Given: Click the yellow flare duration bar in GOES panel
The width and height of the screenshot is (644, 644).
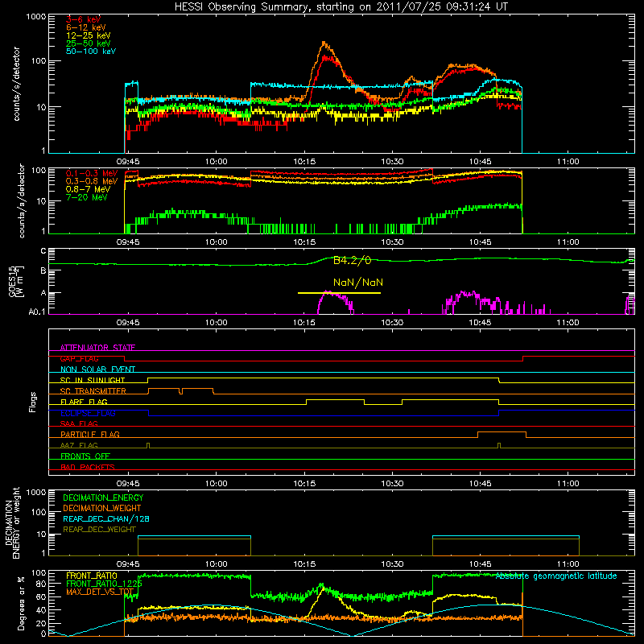Looking at the screenshot, I should pos(339,293).
